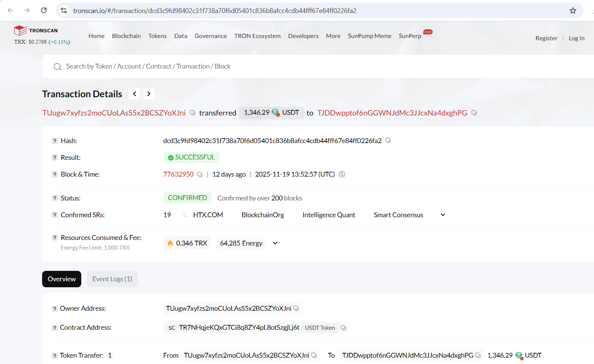Copy recipient address in the transfer summary
Screen dimensions: 594x364
tap(474, 113)
